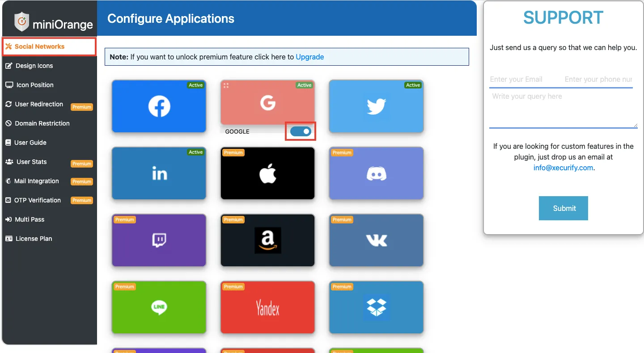Open the Facebook application card

coord(159,106)
